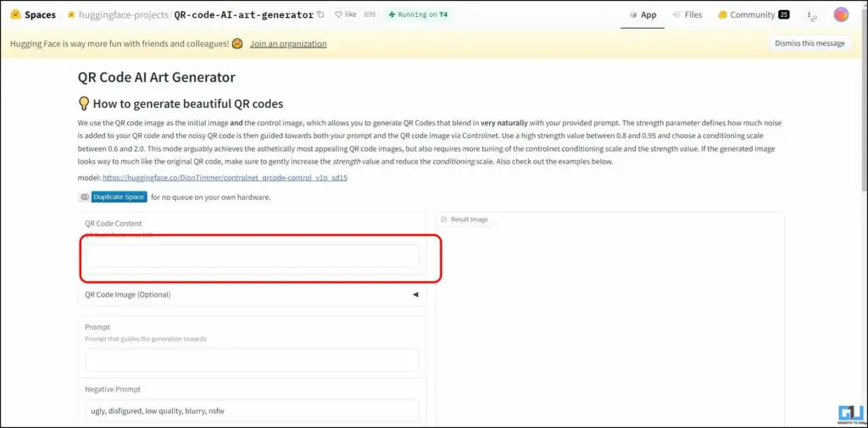Click the Duplicate Space button
This screenshot has height=428, width=868.
click(x=119, y=197)
